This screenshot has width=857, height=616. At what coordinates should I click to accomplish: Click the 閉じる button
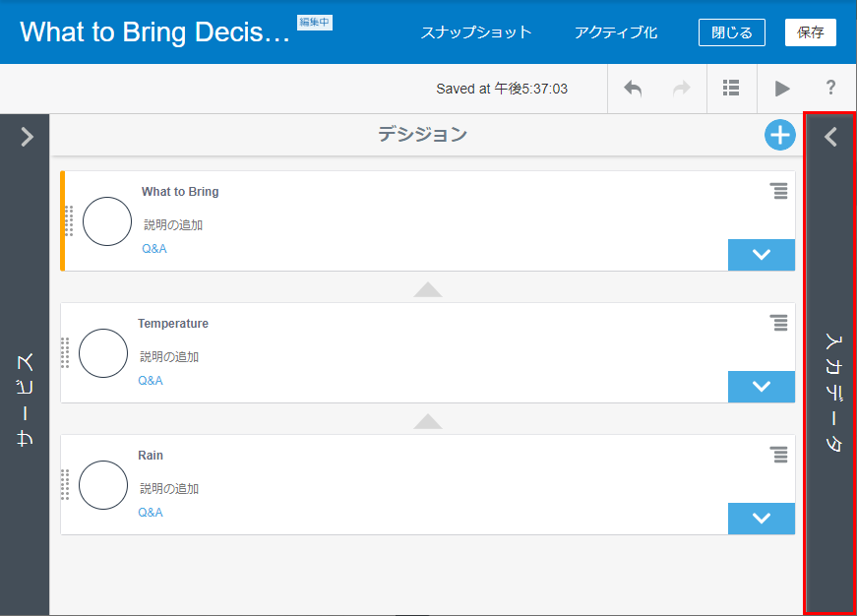731,32
